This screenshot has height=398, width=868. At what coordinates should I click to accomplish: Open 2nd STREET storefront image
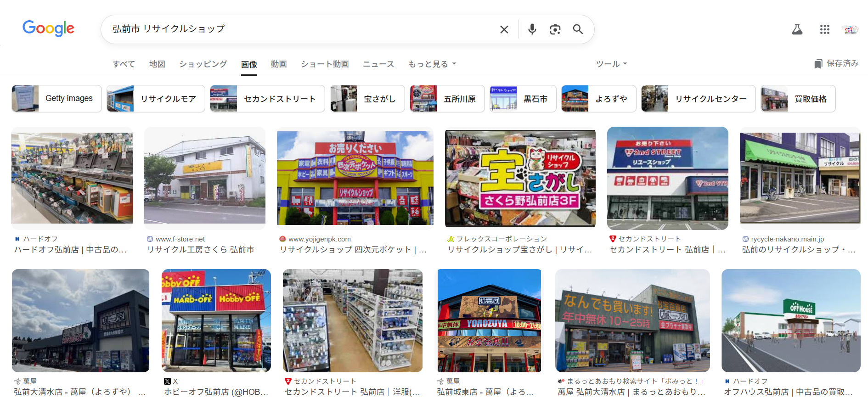[x=668, y=178]
